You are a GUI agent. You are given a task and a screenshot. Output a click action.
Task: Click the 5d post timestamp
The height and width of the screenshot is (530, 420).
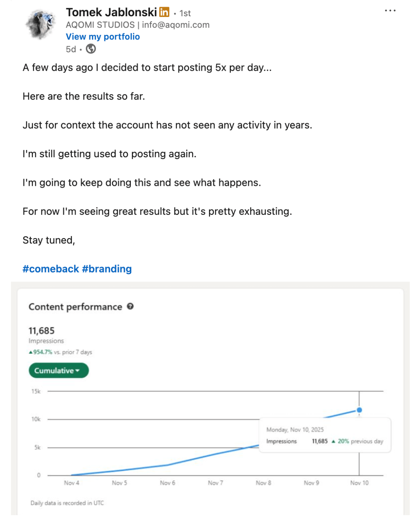click(x=71, y=49)
